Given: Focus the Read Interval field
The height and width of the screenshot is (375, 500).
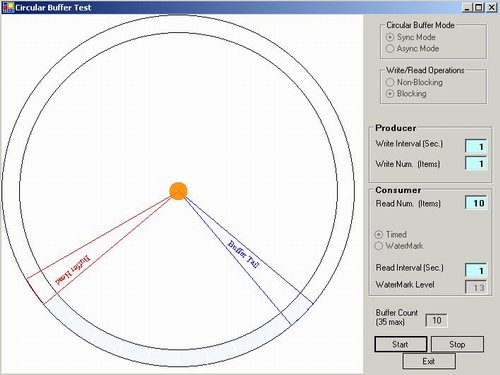Looking at the screenshot, I should click(476, 270).
